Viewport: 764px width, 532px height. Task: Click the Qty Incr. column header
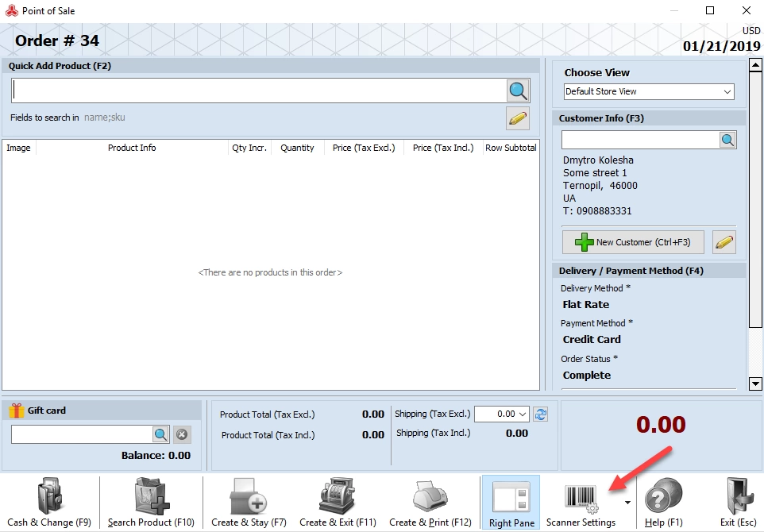click(249, 148)
